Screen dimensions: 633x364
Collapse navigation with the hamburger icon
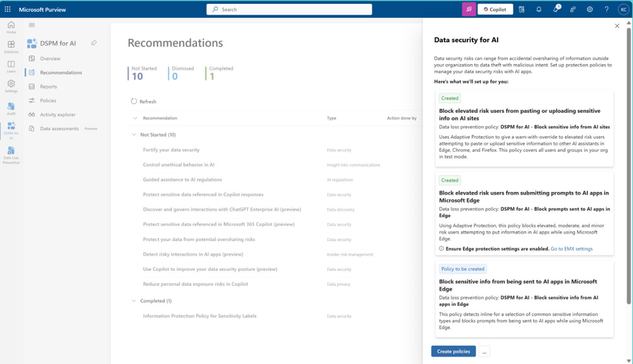tap(32, 25)
